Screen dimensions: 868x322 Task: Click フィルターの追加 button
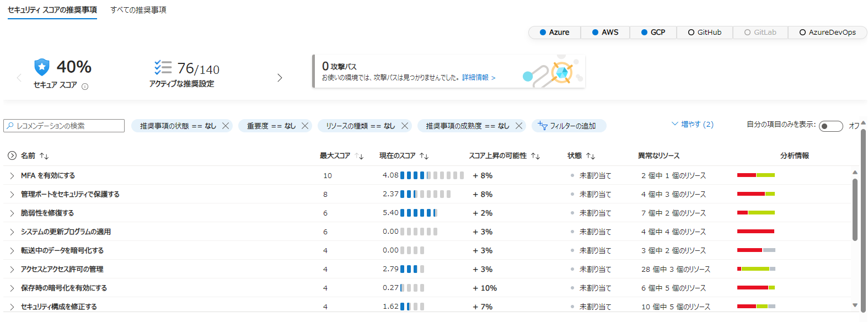pos(569,126)
